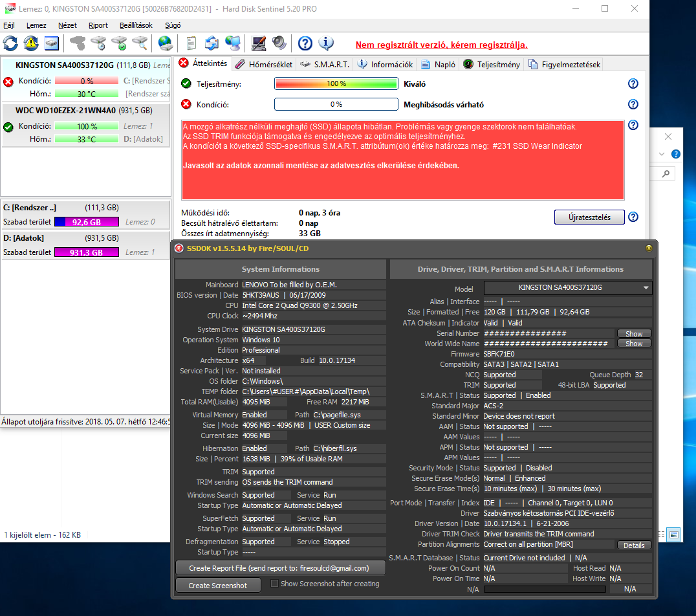This screenshot has height=616, width=696.
Task: Click the search magnifier in background window
Action: coord(666,173)
